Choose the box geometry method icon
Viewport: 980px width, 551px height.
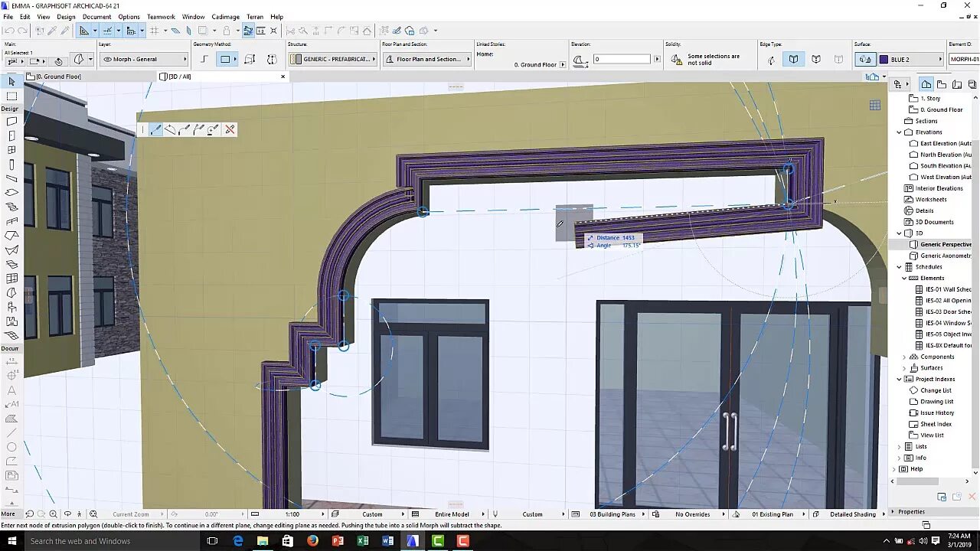tap(250, 59)
